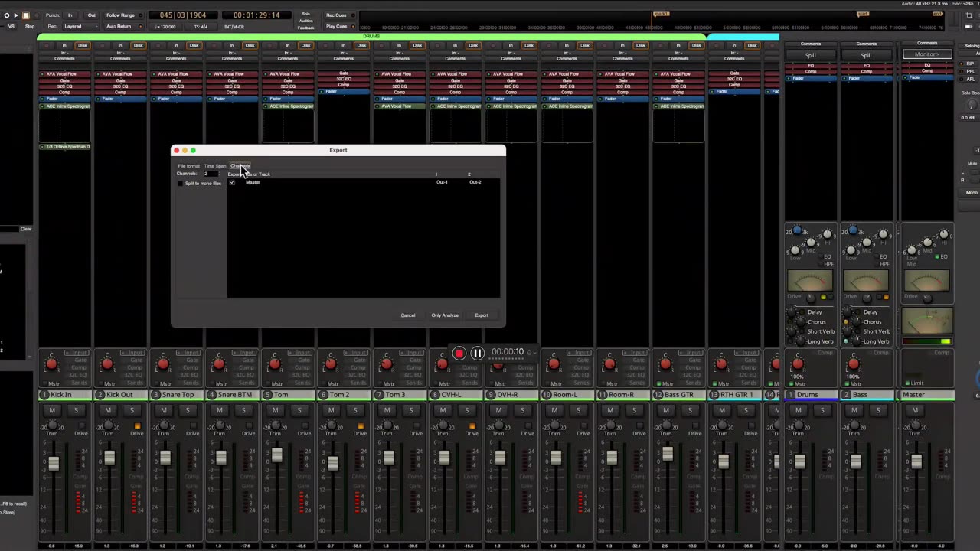Click the Snare Top pan knob
980x551 pixels.
tap(163, 364)
